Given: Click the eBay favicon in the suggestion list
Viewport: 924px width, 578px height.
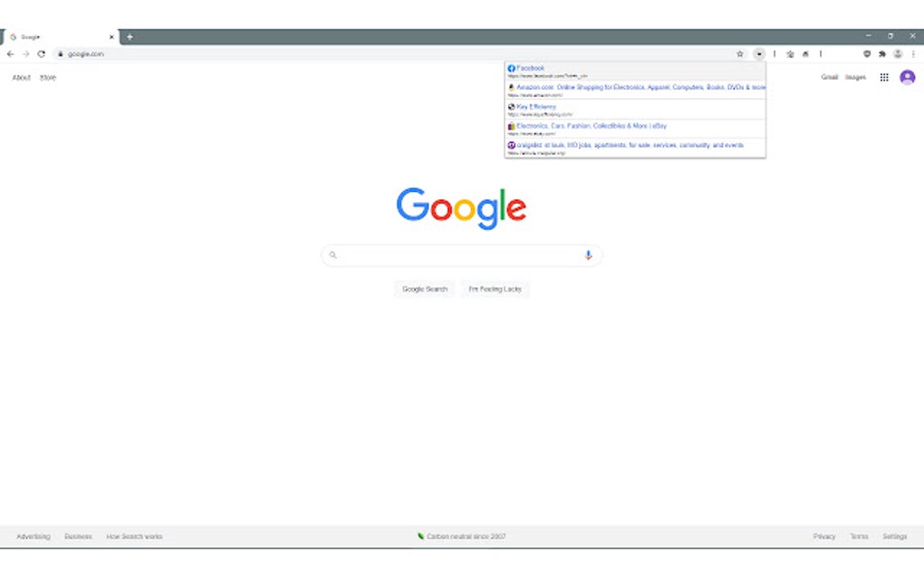Looking at the screenshot, I should coord(510,126).
